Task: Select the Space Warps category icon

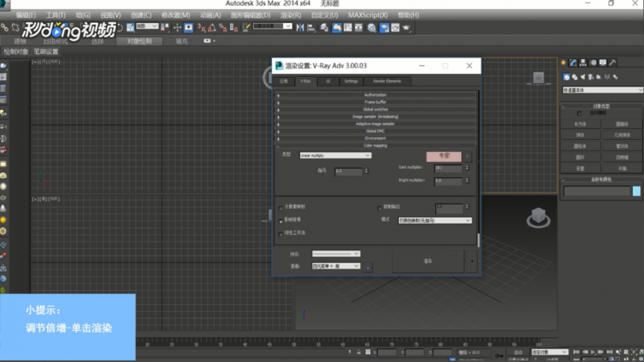Action: pos(607,77)
